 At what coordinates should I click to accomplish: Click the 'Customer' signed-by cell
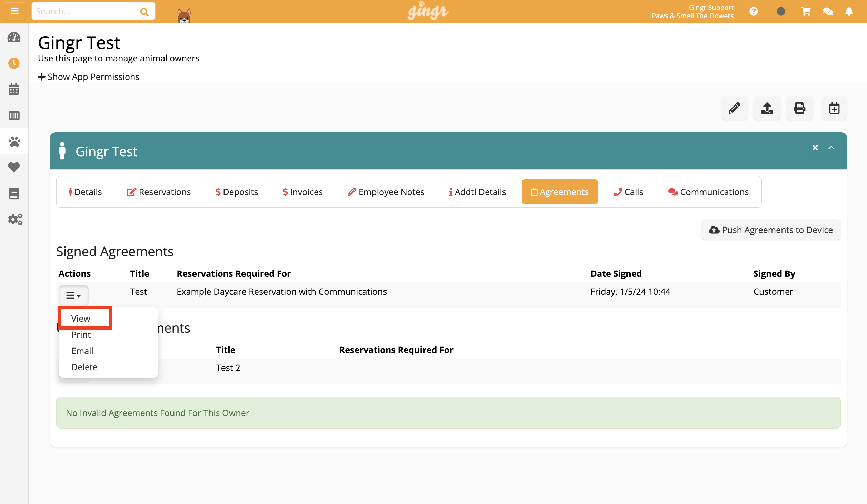(x=773, y=291)
